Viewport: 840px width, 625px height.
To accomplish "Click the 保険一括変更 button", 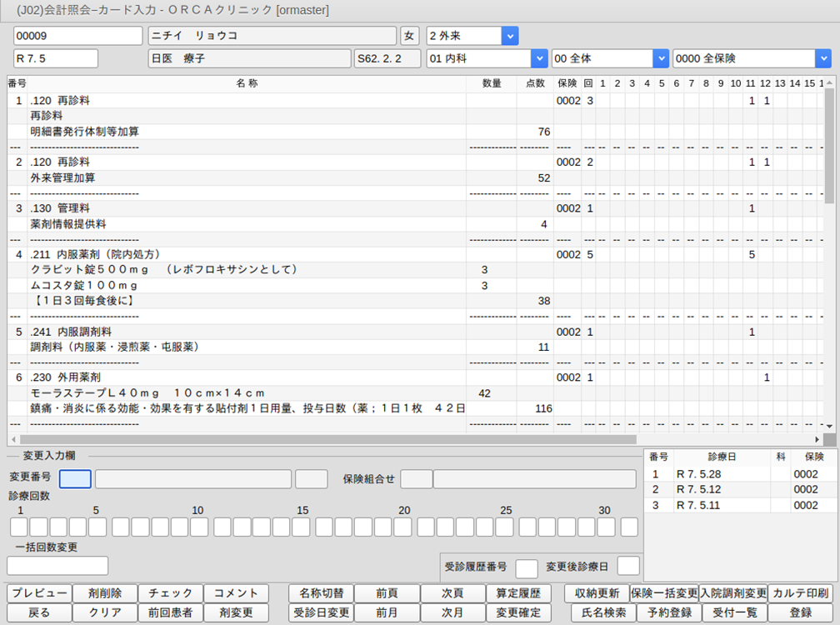I will pos(664,593).
